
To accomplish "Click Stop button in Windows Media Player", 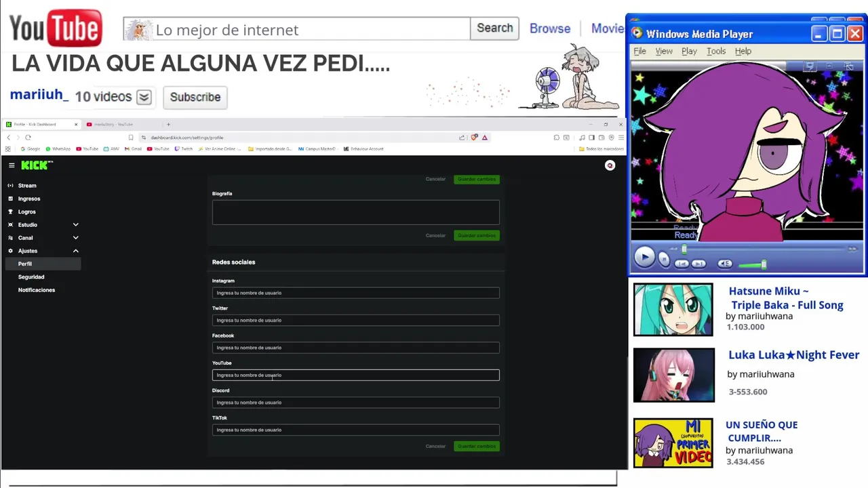I will (x=664, y=260).
